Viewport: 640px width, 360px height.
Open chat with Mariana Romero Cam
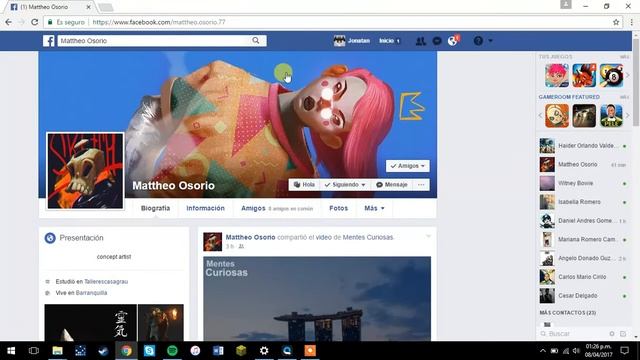pos(584,240)
